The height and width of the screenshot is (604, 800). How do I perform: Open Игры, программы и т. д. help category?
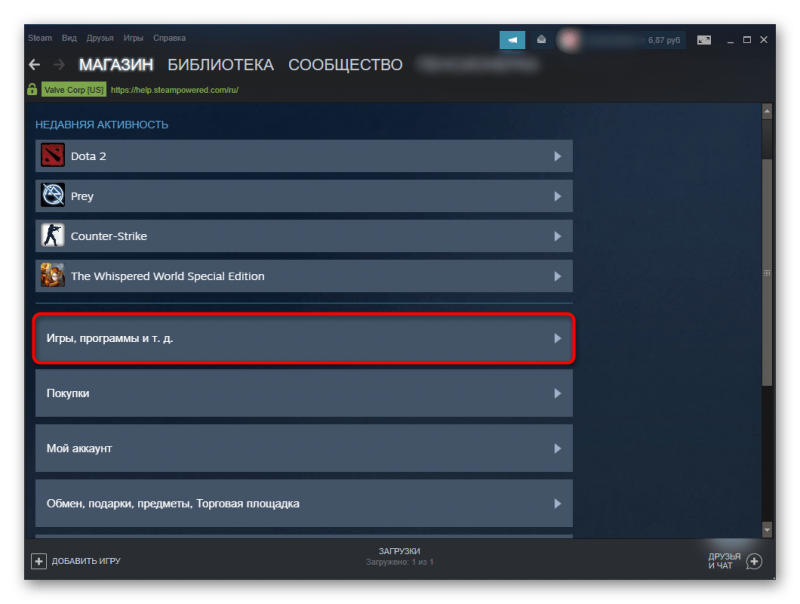(x=304, y=338)
